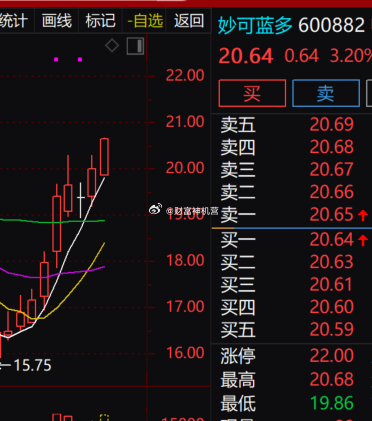
Task: Select the 买三 price 20.61
Action: [331, 285]
